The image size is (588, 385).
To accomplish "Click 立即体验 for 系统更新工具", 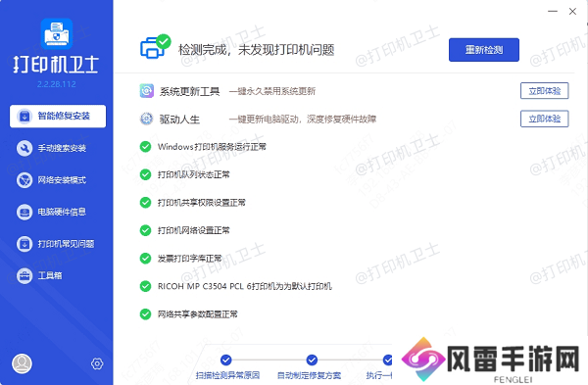I will click(545, 91).
